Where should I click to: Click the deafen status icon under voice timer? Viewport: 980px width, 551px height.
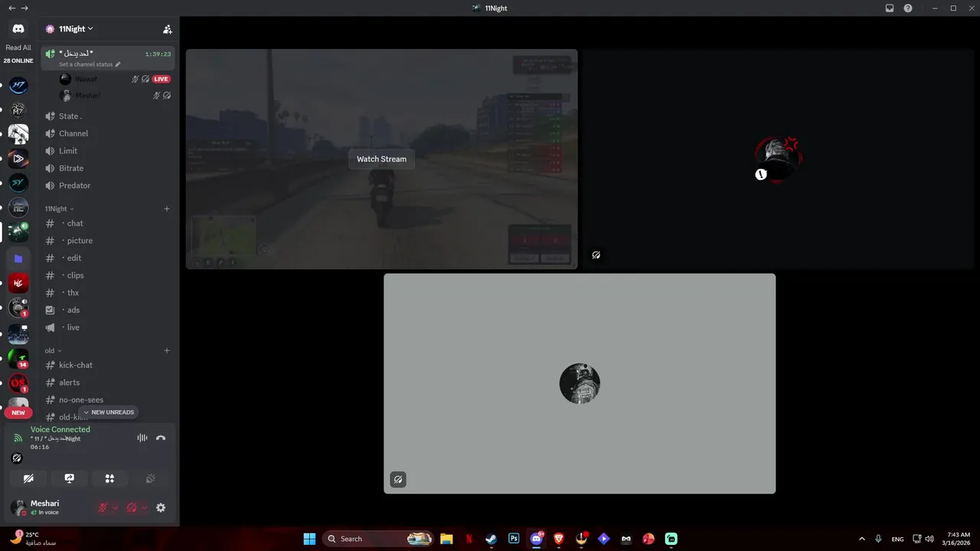17,458
